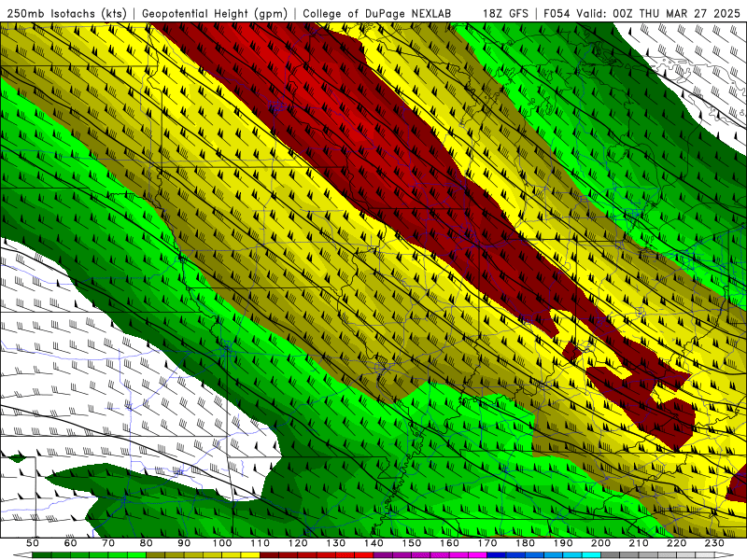Select the navy blue swatch starting at 170 kts
Screen dimensions: 747x560
pyautogui.click(x=497, y=554)
